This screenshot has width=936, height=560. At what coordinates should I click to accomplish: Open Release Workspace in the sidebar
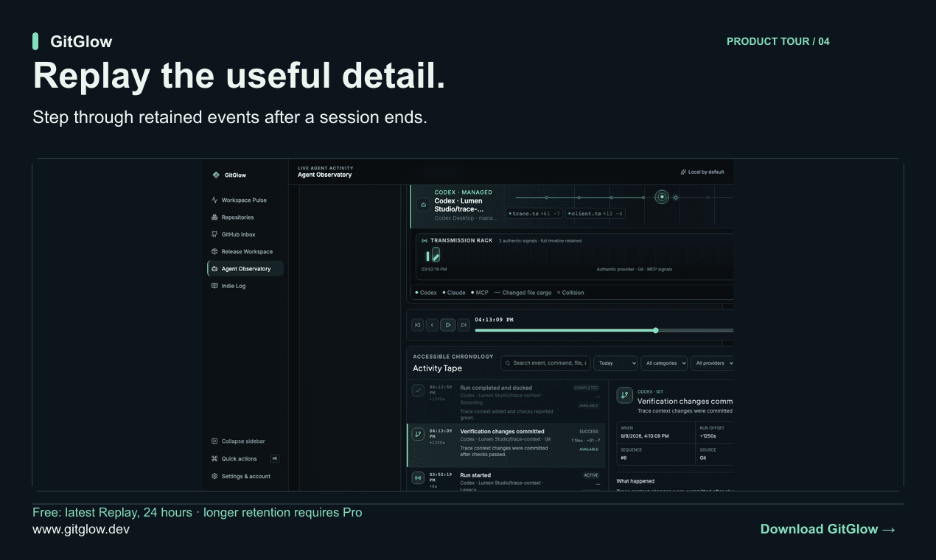245,251
